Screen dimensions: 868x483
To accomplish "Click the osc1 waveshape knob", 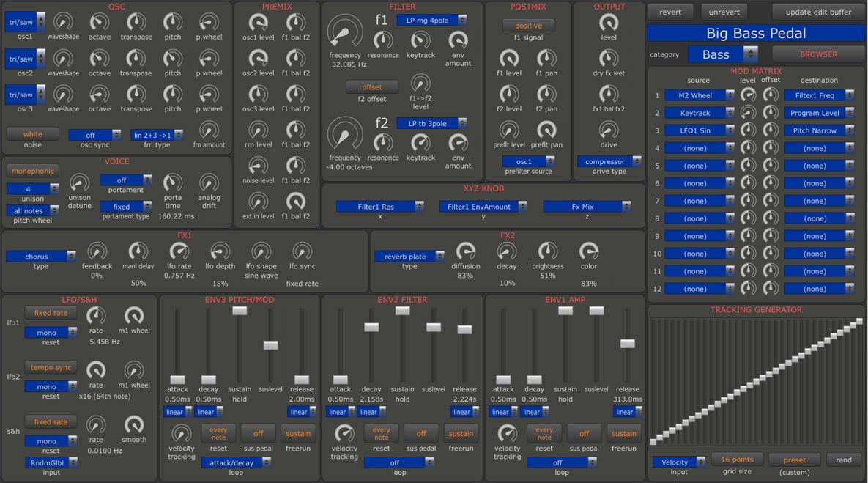I will pyautogui.click(x=63, y=22).
